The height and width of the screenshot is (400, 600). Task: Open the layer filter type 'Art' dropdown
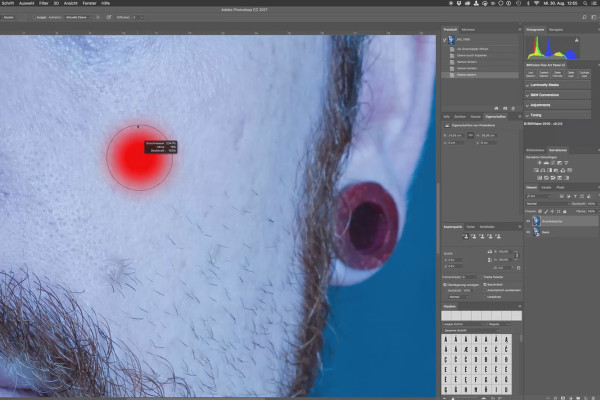(538, 196)
